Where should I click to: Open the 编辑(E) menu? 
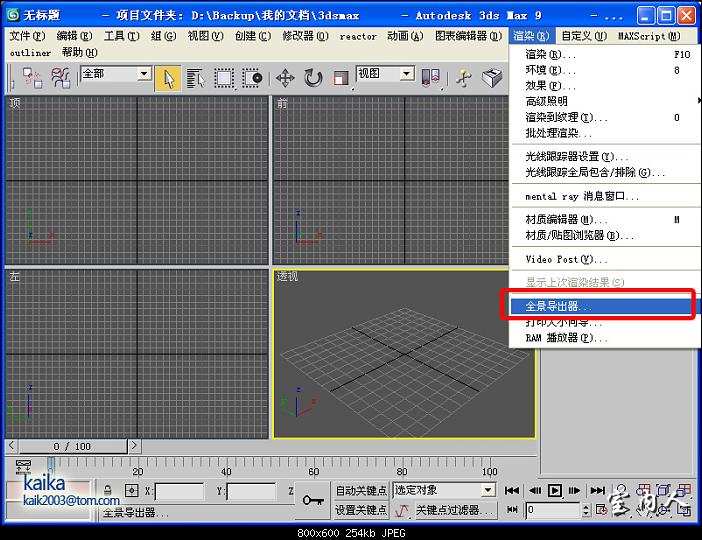pos(74,36)
